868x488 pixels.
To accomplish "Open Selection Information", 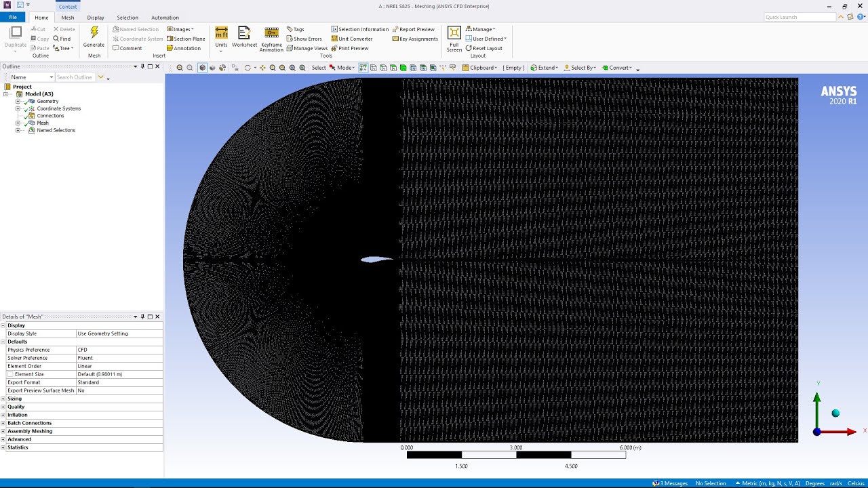I will (x=360, y=29).
